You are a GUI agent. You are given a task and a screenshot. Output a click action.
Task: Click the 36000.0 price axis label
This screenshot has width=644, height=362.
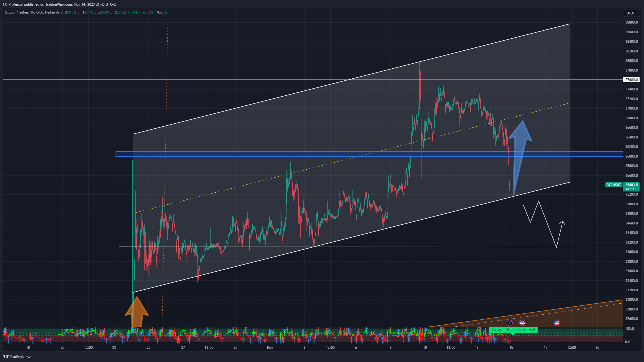(631, 156)
